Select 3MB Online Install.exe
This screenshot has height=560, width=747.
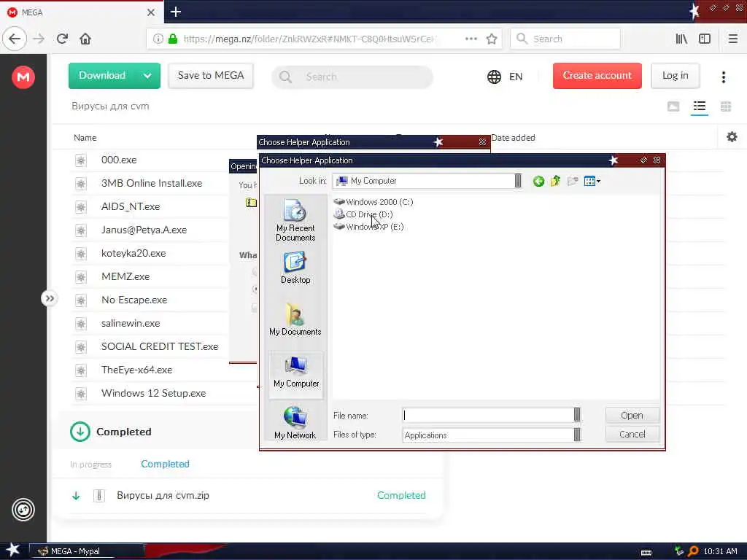coord(150,183)
